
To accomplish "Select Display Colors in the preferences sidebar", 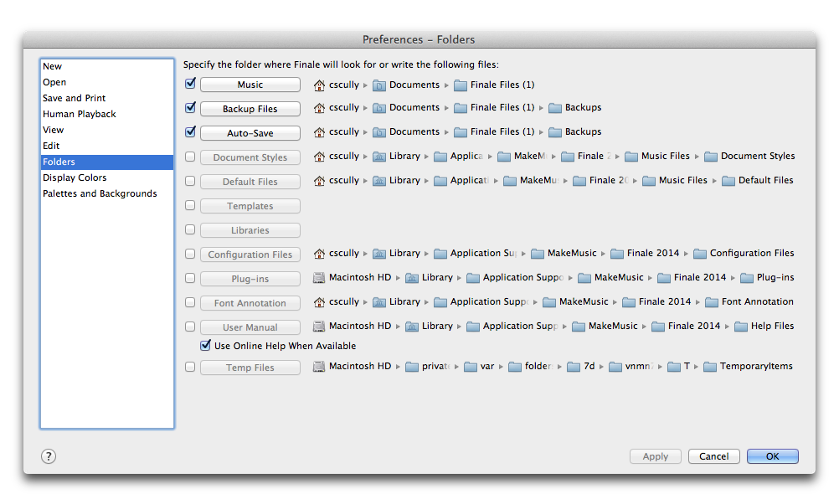I will click(x=74, y=177).
